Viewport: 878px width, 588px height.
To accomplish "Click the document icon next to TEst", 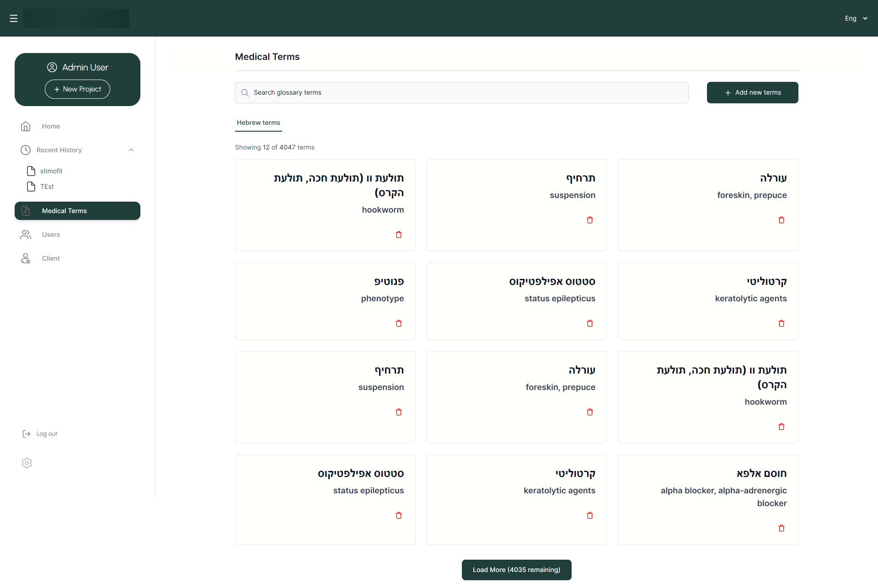I will point(31,187).
